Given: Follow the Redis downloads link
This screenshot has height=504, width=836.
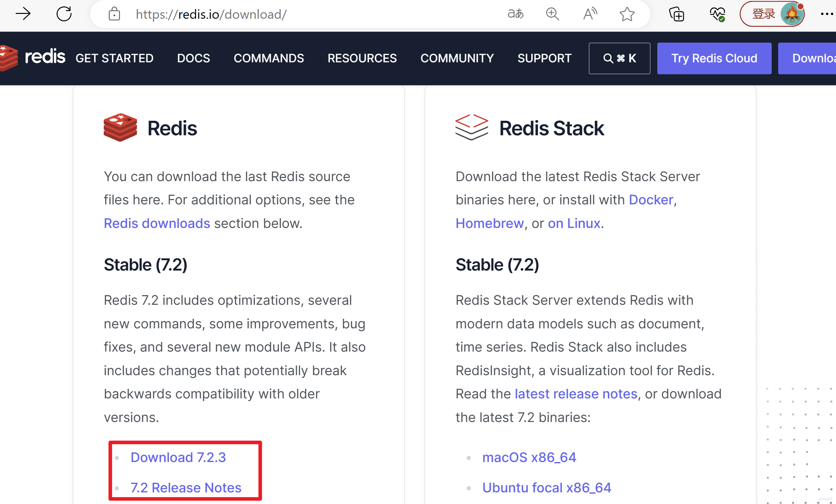Looking at the screenshot, I should (157, 223).
